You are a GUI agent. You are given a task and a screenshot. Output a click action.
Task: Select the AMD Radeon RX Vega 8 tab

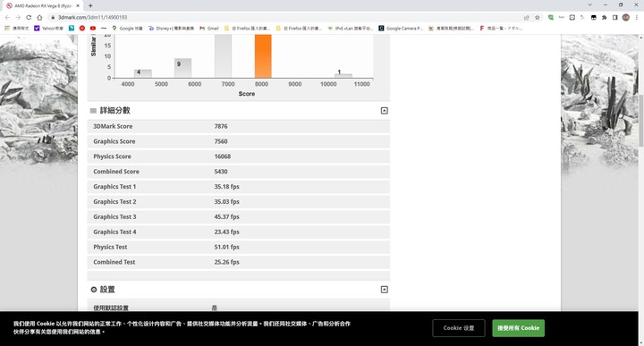point(43,5)
